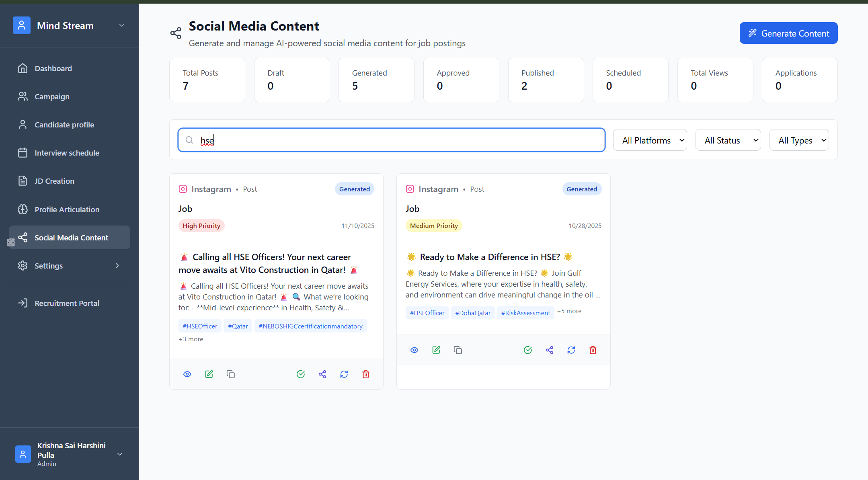Go to JD Creation page
Screen dimensions: 868x480
[54, 181]
